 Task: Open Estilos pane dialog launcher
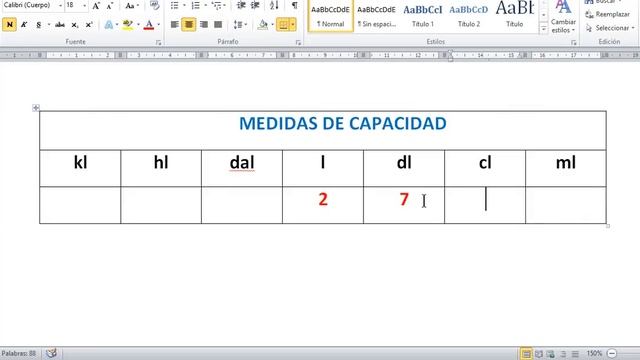[573, 42]
